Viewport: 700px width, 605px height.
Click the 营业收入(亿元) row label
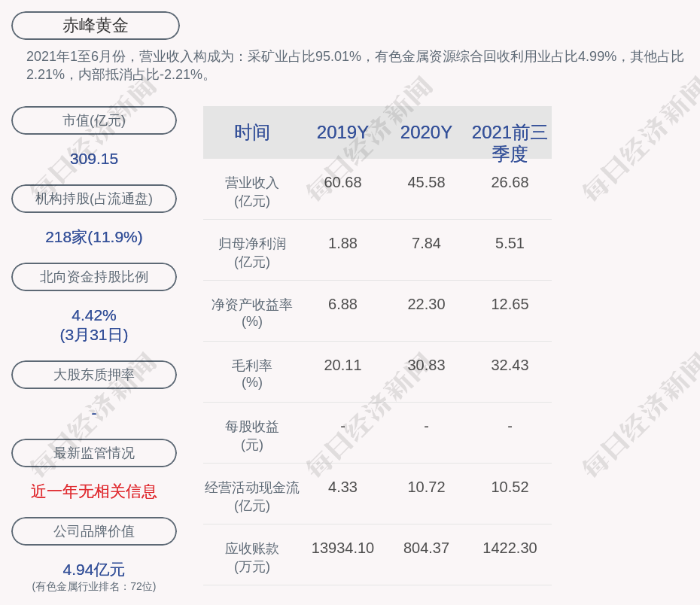[252, 192]
